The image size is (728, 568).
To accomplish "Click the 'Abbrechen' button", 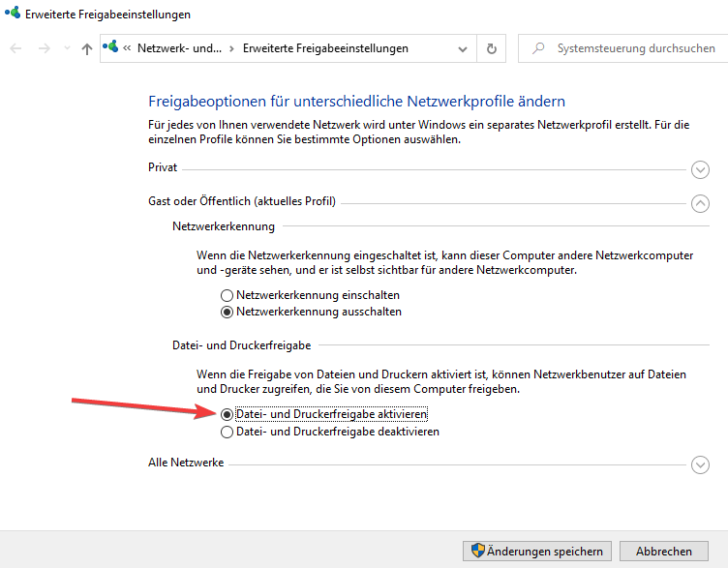I will click(664, 552).
